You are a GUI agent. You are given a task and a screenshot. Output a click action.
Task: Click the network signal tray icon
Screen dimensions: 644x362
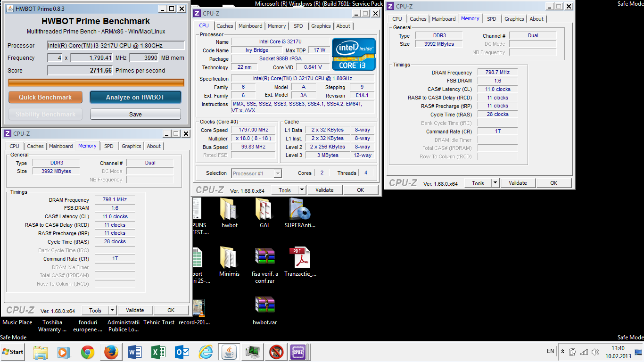tap(584, 352)
